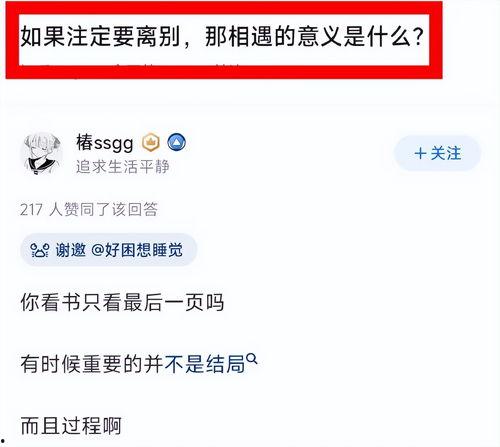
Task: Tap the empty area right of 217 人赞同
Action: (327, 209)
